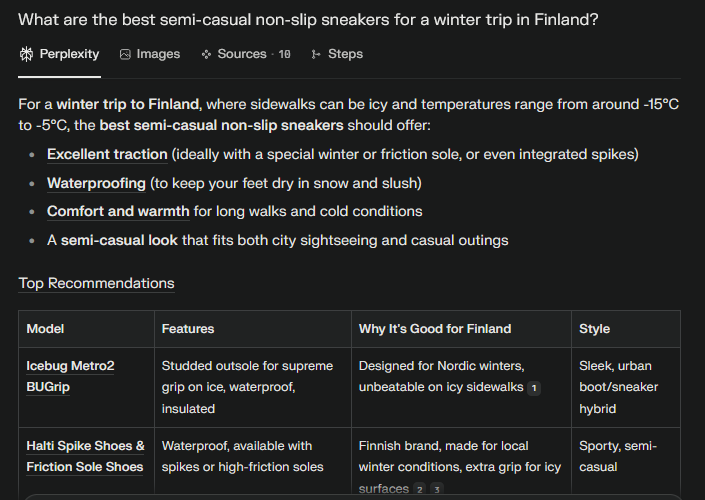Click the Excellent traction underlined term
The width and height of the screenshot is (705, 500).
[x=107, y=154]
